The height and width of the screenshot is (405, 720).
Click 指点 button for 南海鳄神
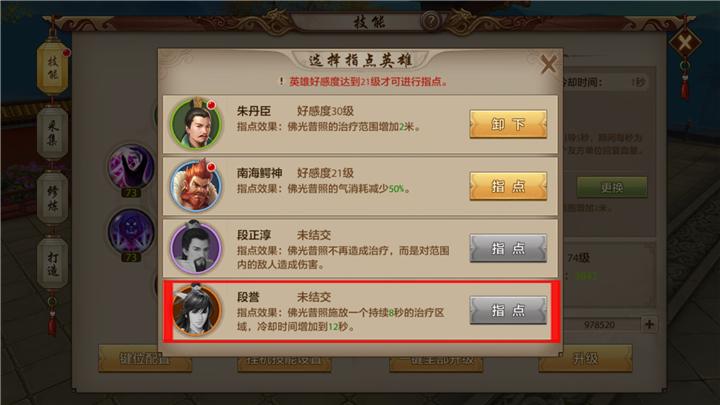(508, 186)
